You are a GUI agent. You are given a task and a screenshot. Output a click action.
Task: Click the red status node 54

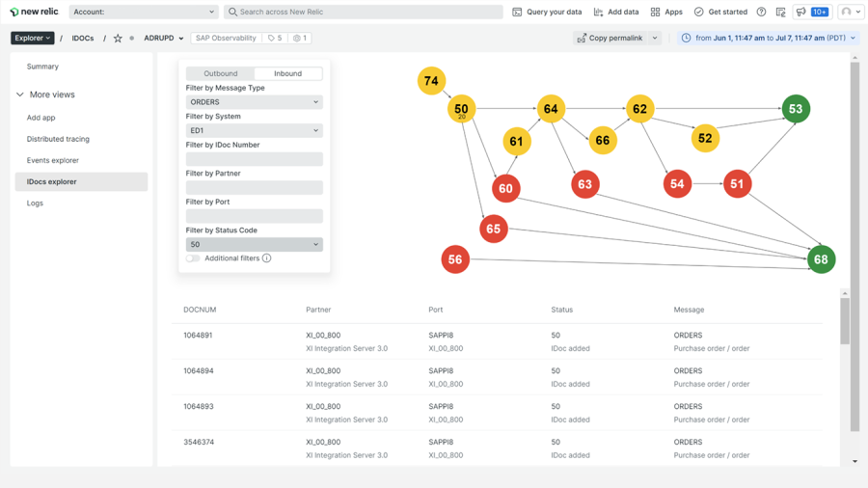pos(678,183)
